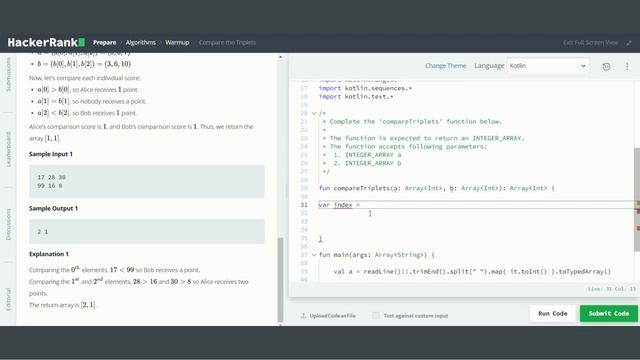Enable Test against custom input checkbox
This screenshot has height=360, width=640.
tap(376, 316)
